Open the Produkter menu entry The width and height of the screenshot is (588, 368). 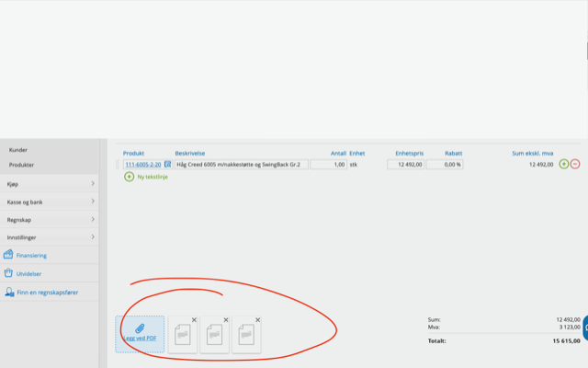pos(21,165)
